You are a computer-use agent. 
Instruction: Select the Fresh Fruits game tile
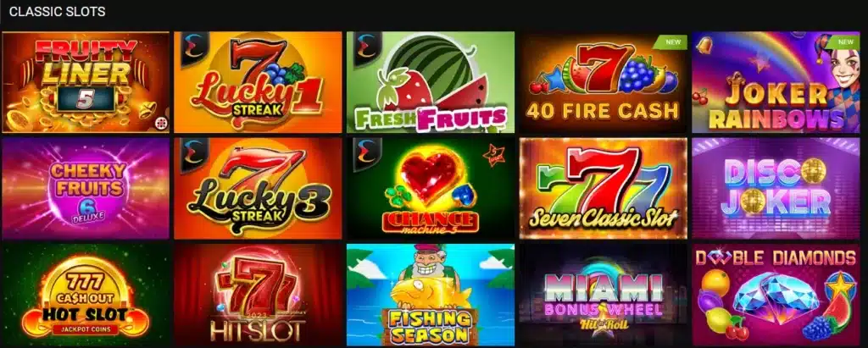tap(431, 82)
